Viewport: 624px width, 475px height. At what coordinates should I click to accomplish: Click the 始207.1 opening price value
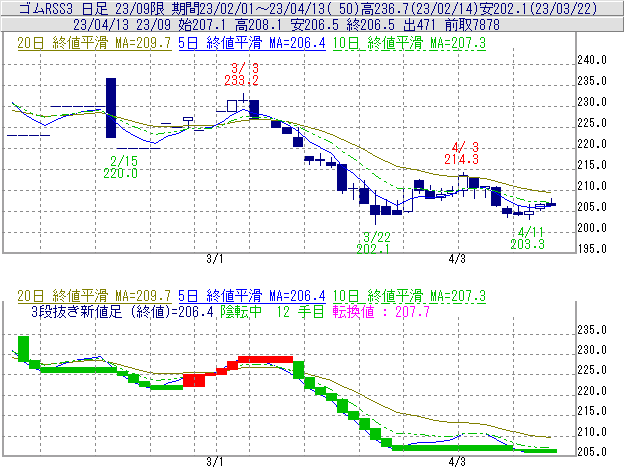click(x=202, y=25)
